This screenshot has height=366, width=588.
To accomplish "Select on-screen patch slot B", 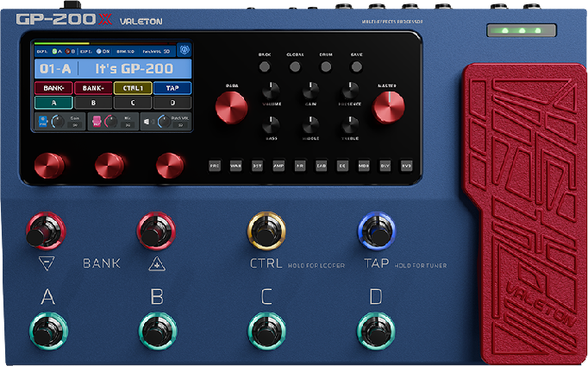I will tap(93, 103).
